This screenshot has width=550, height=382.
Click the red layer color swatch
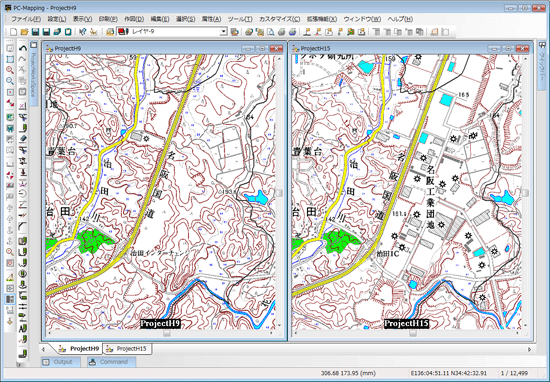(122, 32)
